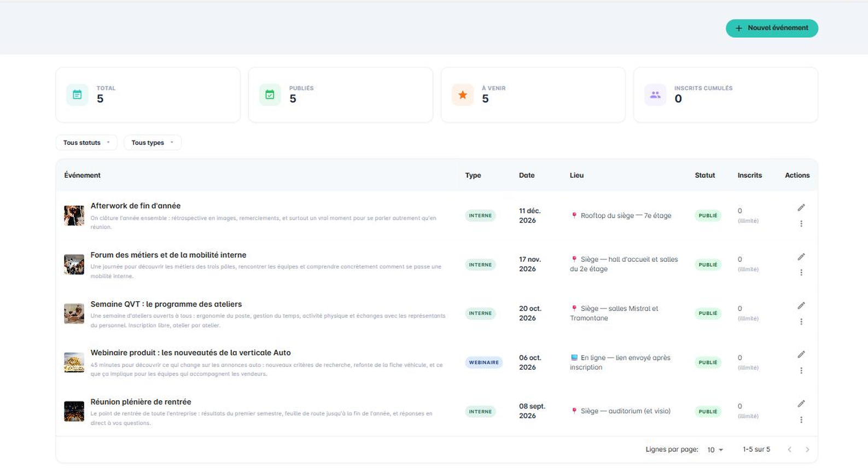This screenshot has height=468, width=868.
Task: Click the Statut column header
Action: [705, 175]
